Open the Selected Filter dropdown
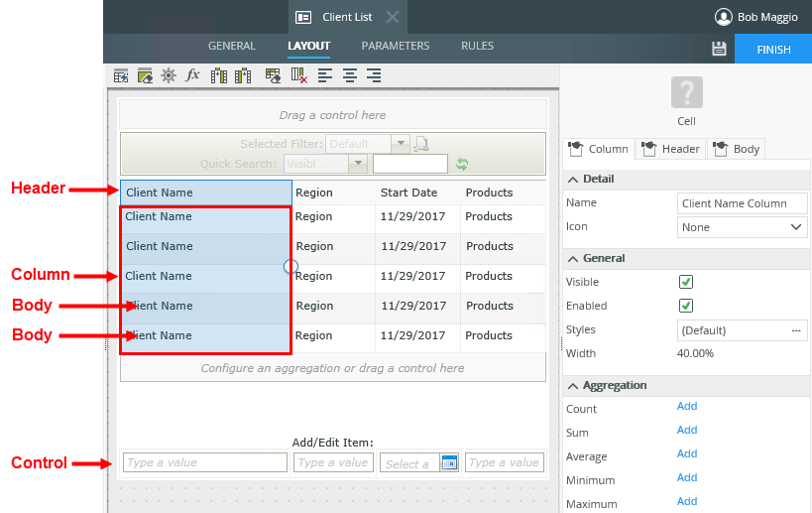Screen dimensions: 812x513 tap(401, 144)
